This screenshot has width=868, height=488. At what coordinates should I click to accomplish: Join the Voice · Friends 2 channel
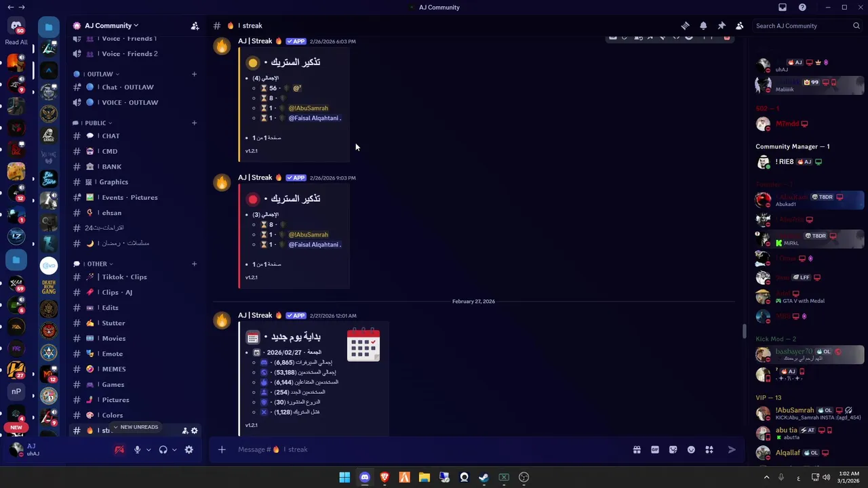[x=135, y=54]
